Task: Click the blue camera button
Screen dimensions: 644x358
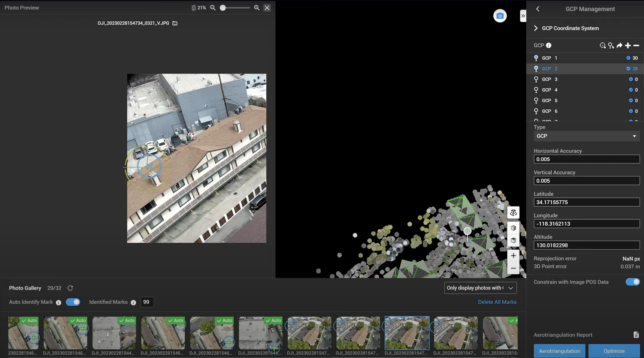Action: (500, 16)
